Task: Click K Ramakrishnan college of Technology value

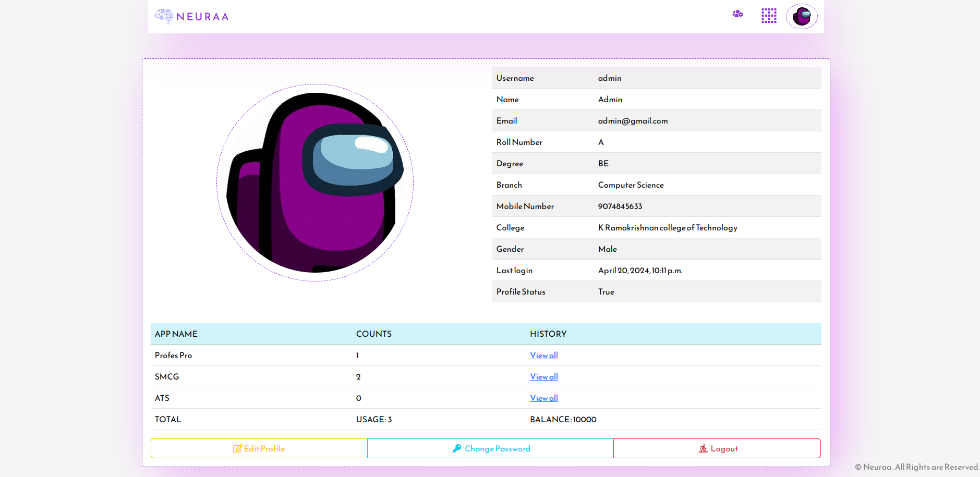Action: 668,228
